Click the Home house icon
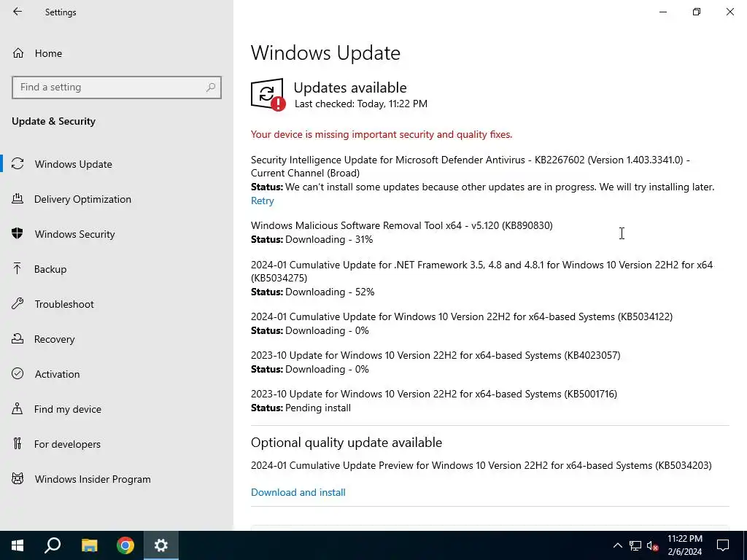The width and height of the screenshot is (747, 560). [18, 53]
